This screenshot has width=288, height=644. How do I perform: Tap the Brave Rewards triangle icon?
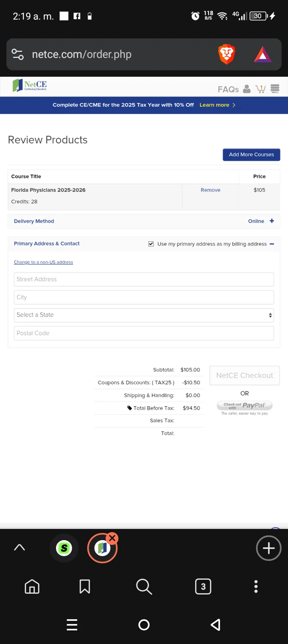262,55
